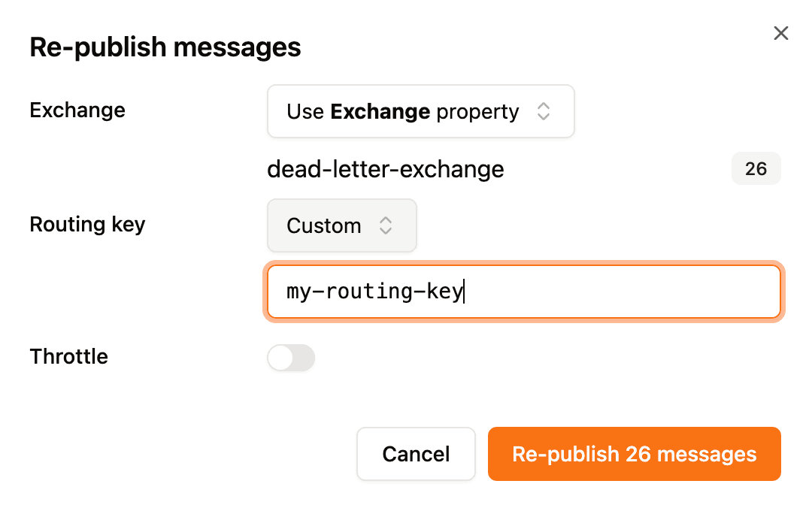Click the Exchange field label

pos(77,110)
